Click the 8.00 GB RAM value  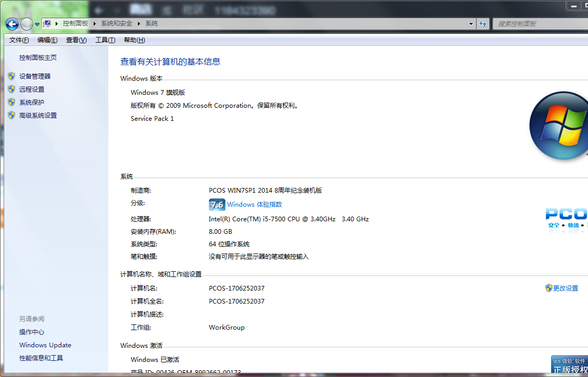pyautogui.click(x=220, y=232)
